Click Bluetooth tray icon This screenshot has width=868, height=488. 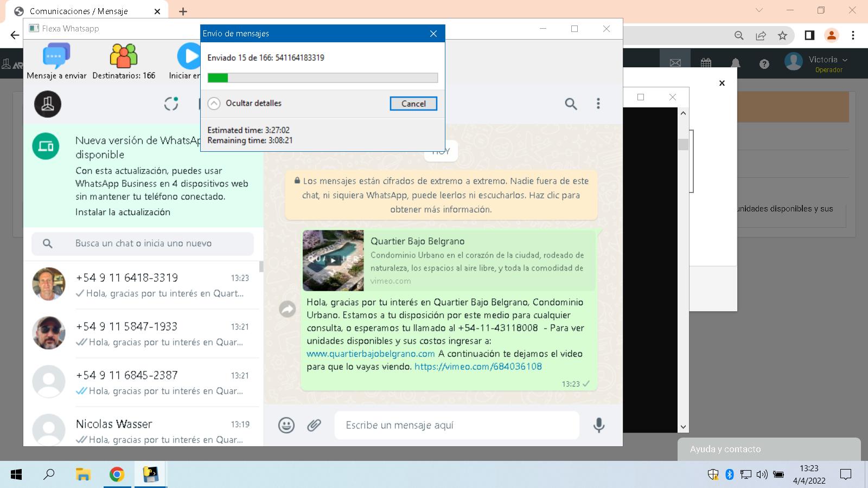pos(730,474)
